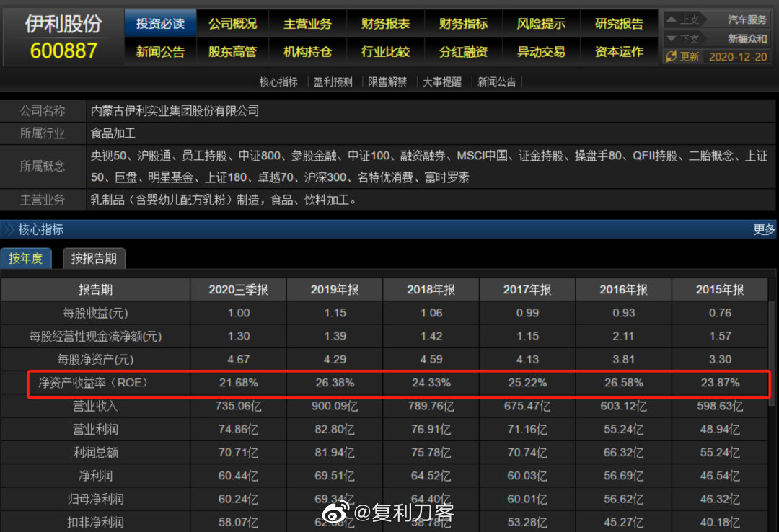Jump to 核心指标 sub-navigation link
This screenshot has width=779, height=532.
278,81
